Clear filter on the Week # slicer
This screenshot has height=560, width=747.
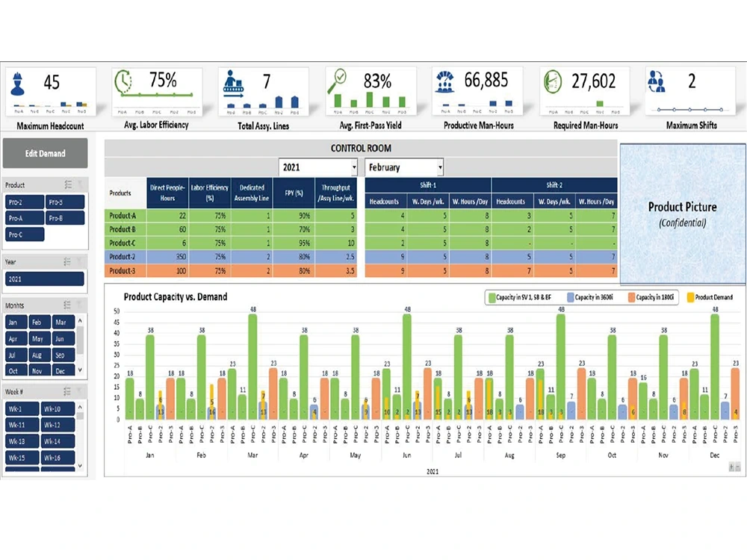80,391
